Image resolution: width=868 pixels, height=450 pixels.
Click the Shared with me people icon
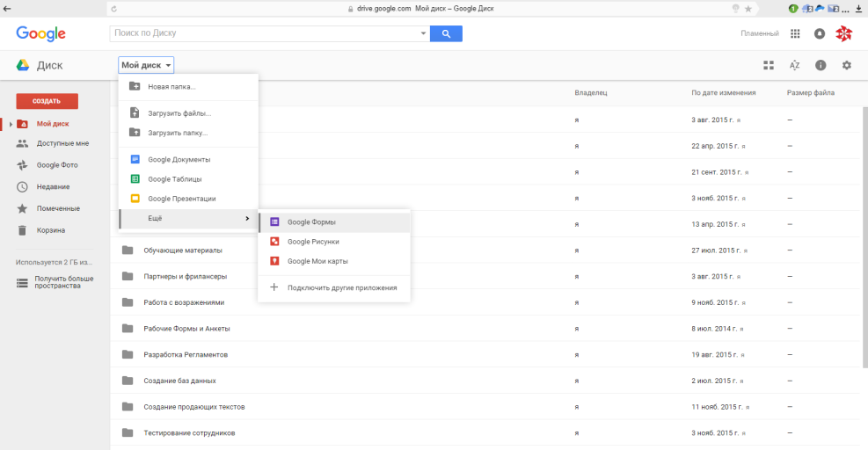pyautogui.click(x=22, y=143)
